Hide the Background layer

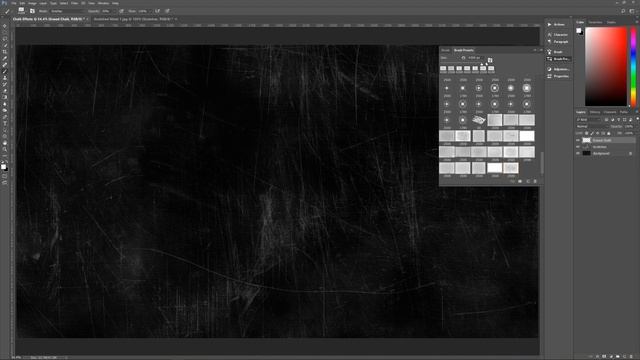pyautogui.click(x=578, y=153)
